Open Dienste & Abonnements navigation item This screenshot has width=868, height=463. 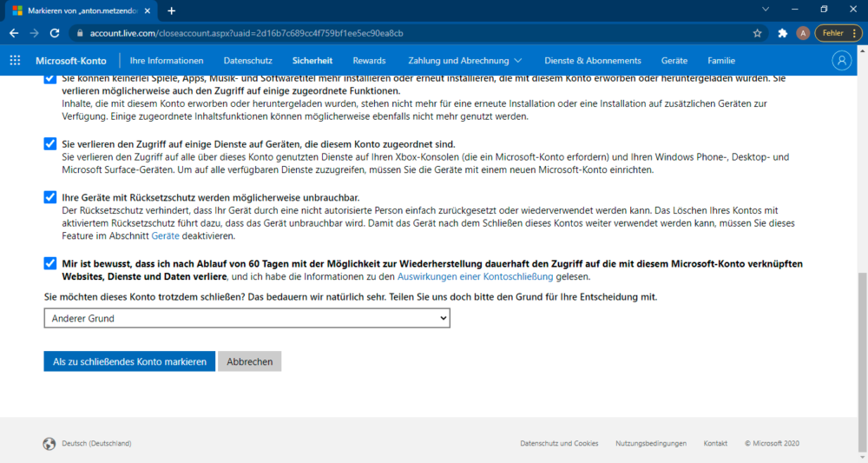point(592,60)
